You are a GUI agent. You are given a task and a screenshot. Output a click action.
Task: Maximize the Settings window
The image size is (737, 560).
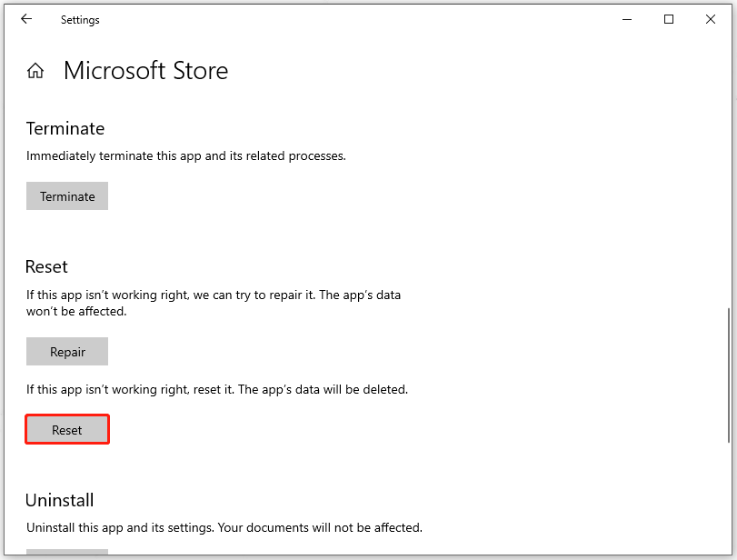(x=669, y=18)
